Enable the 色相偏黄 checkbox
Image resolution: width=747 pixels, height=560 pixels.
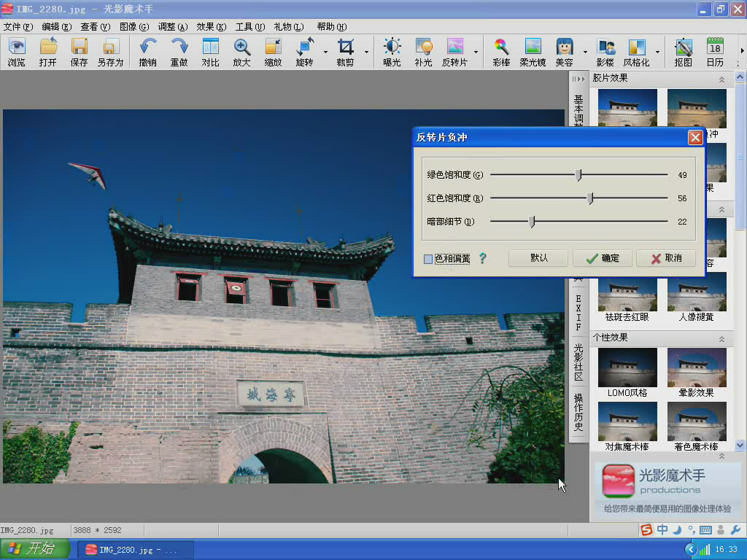click(x=428, y=259)
